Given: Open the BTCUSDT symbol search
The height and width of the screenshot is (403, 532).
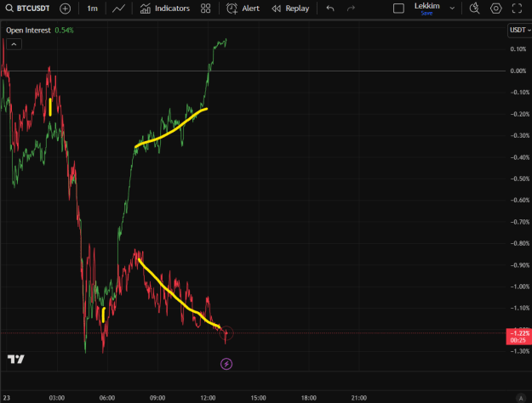Looking at the screenshot, I should [28, 9].
